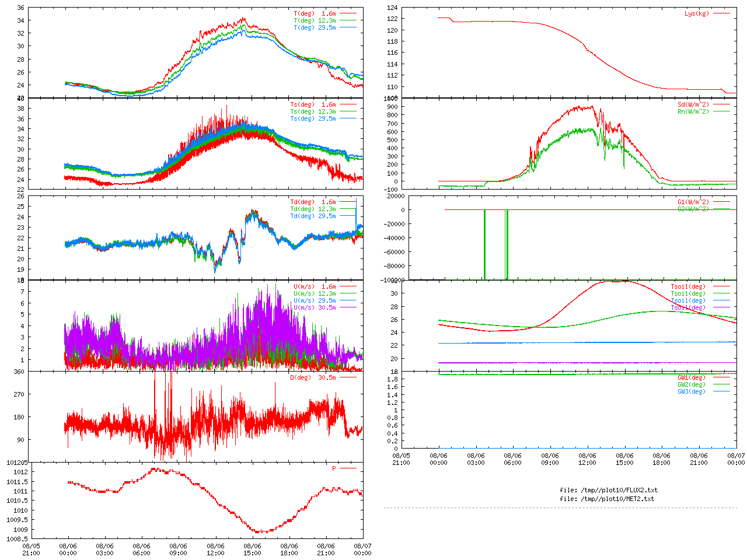This screenshot has width=747, height=560.
Task: Click the minimum of the pressure curve
Action: click(x=262, y=531)
